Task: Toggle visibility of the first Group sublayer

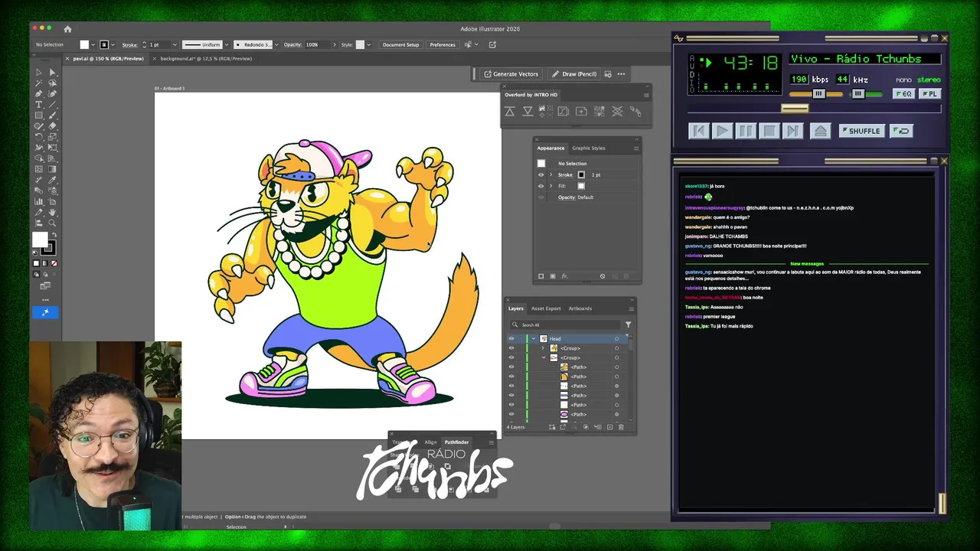Action: click(x=511, y=348)
